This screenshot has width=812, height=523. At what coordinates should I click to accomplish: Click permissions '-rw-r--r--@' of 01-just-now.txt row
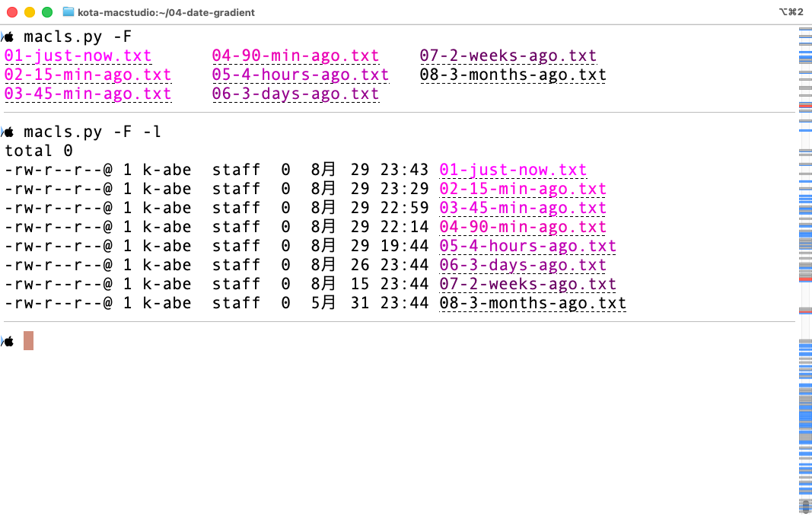[59, 171]
